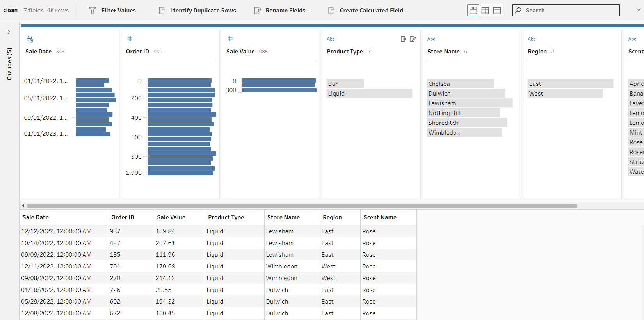Click the Order ID number type icon
Image resolution: width=644 pixels, height=320 pixels.
coord(130,39)
